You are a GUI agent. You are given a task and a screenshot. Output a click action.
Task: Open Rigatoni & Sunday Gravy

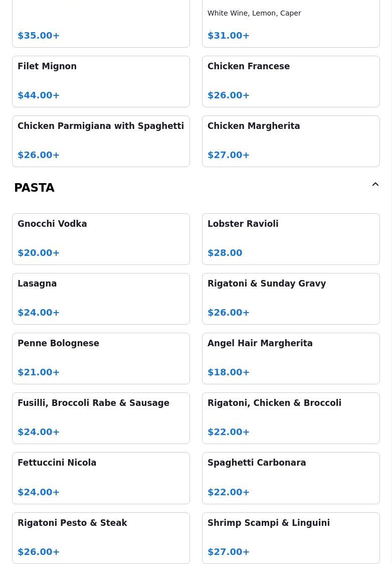click(291, 299)
